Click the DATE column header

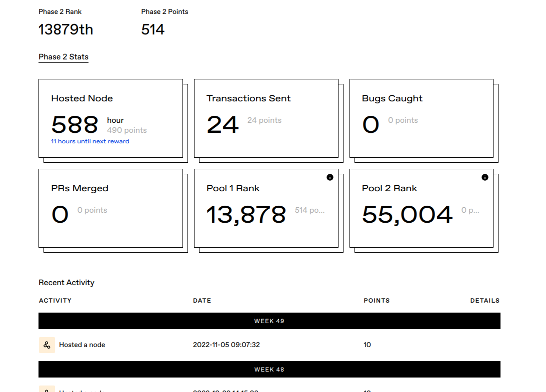pyautogui.click(x=202, y=301)
